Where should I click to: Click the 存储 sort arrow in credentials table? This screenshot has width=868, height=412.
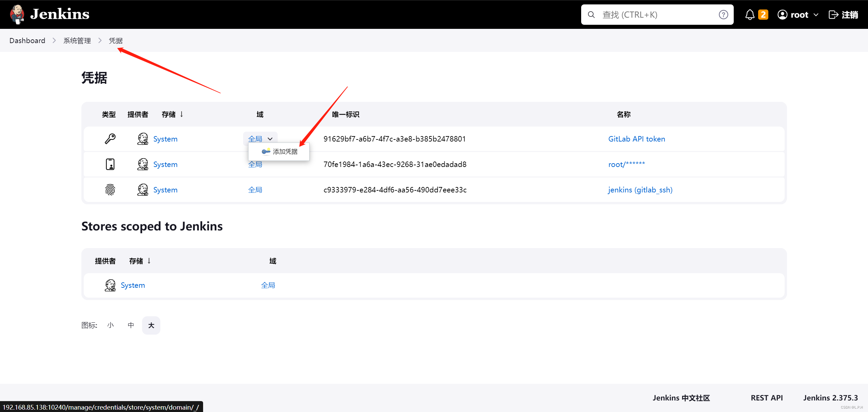182,114
